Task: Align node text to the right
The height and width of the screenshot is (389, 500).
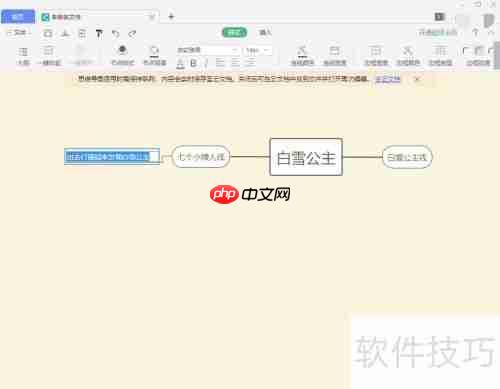Action: coord(250,63)
